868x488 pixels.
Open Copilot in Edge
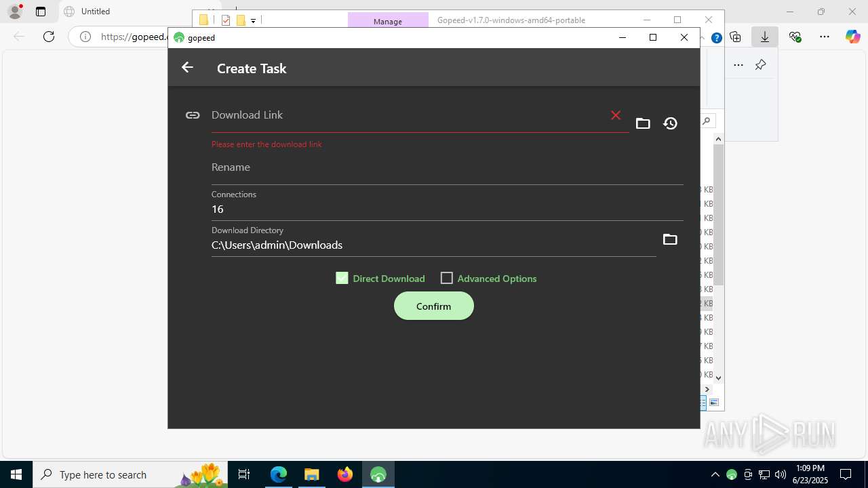tap(852, 37)
